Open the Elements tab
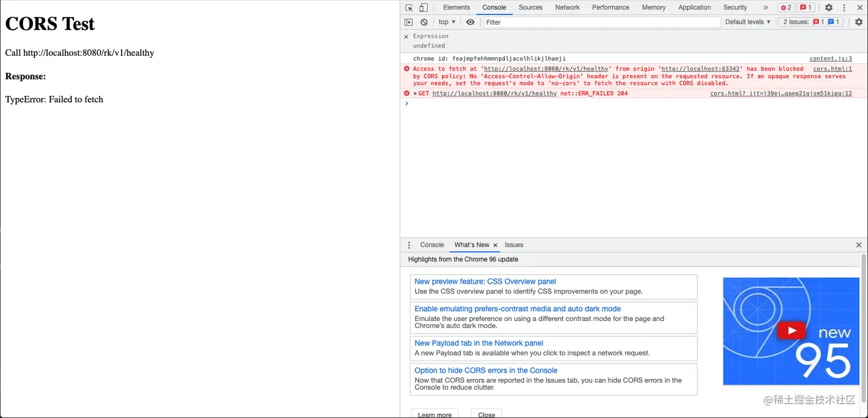868x418 pixels. pyautogui.click(x=456, y=7)
